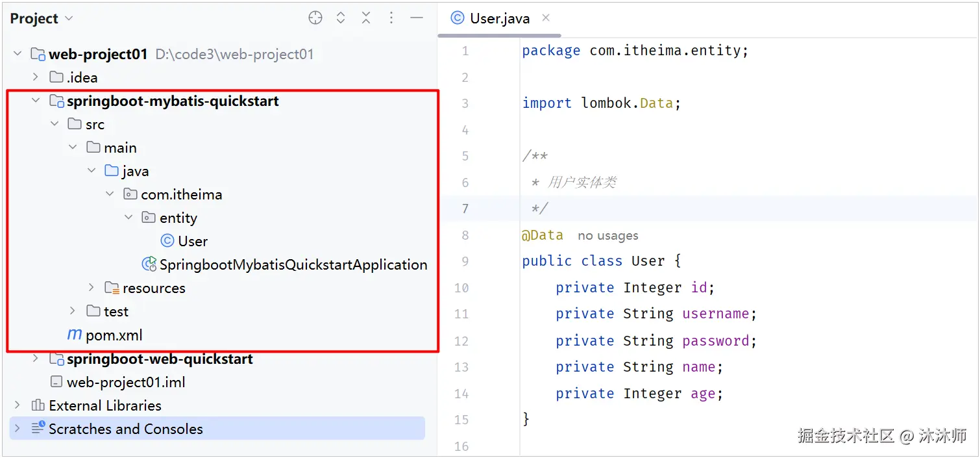
Task: Click the com.itheima package icon
Action: coord(130,194)
